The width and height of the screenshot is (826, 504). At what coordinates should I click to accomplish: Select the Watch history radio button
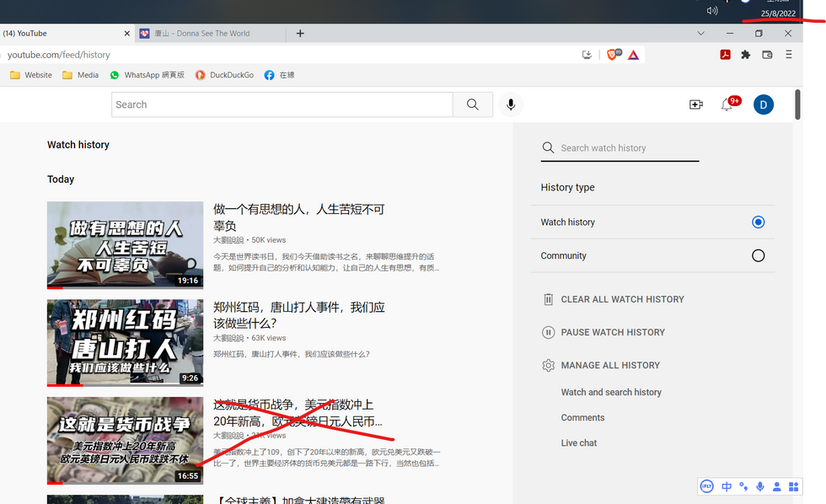point(758,222)
